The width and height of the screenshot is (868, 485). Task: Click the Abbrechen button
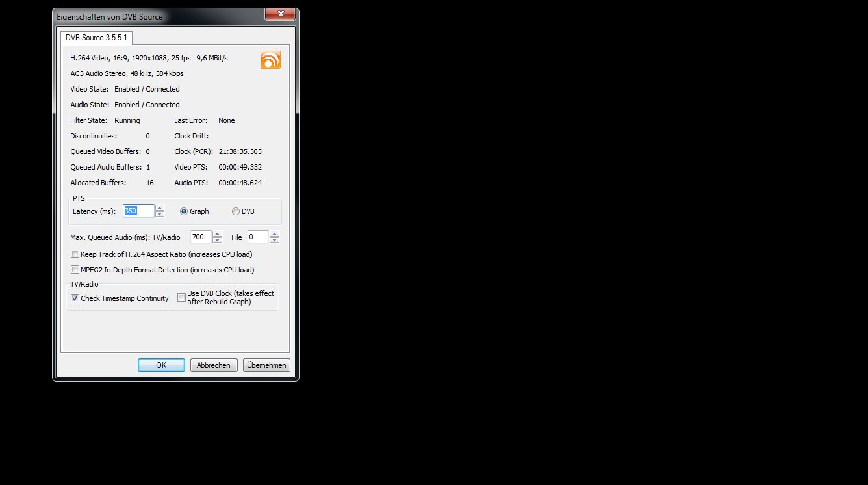click(214, 365)
